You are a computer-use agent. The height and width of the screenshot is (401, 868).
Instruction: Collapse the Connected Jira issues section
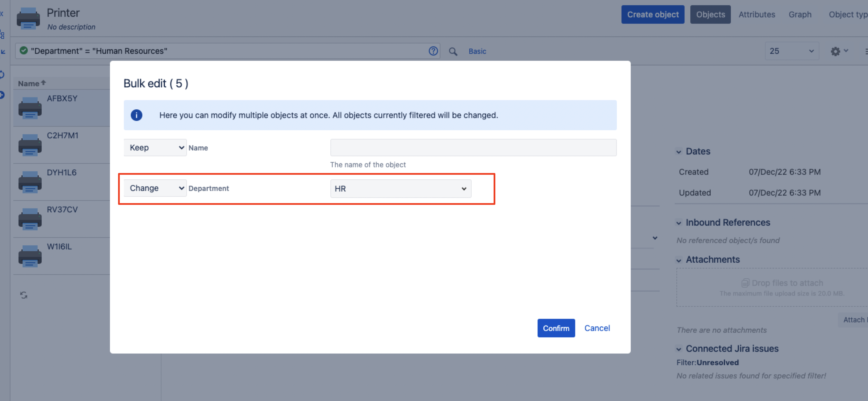678,349
